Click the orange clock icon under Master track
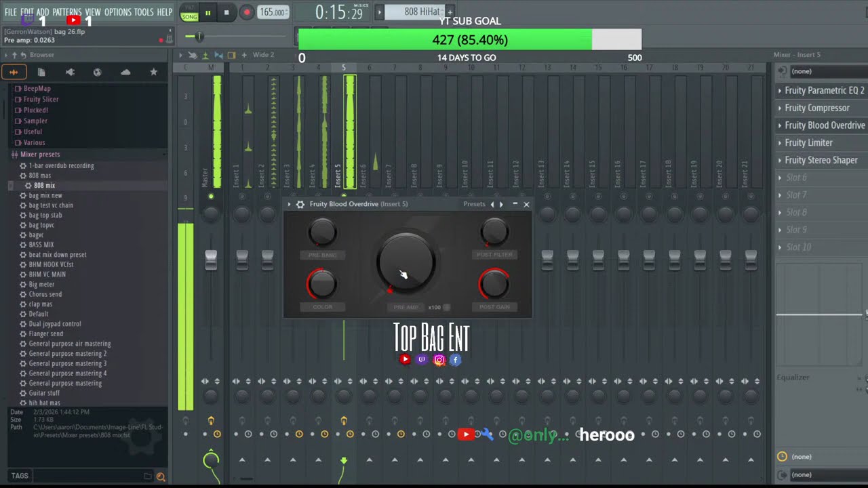The width and height of the screenshot is (868, 488). [217, 434]
